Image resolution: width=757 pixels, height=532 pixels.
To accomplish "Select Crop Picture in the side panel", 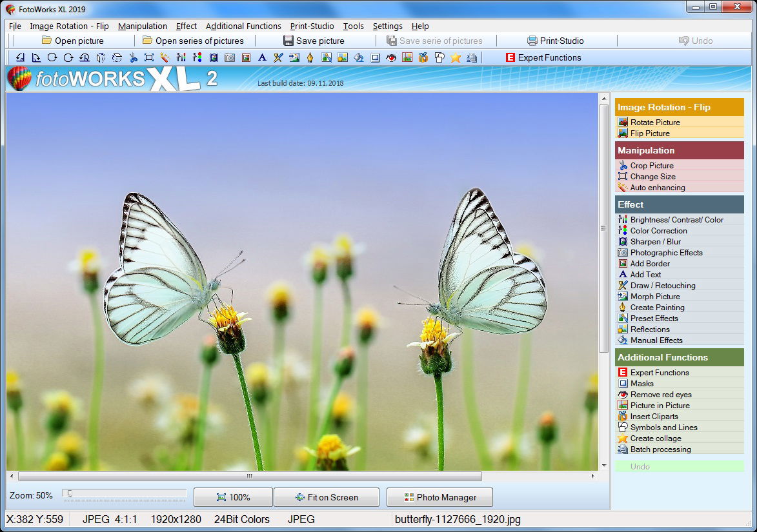I will (x=680, y=166).
